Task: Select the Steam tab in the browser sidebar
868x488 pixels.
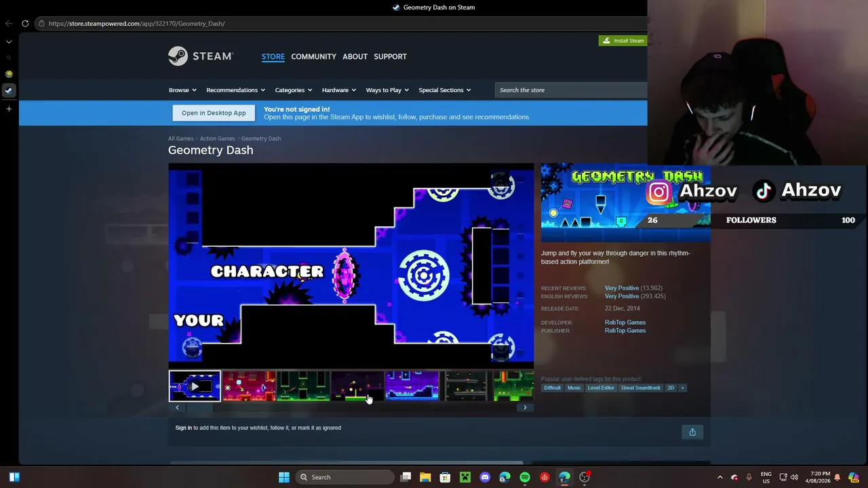Action: (x=9, y=90)
